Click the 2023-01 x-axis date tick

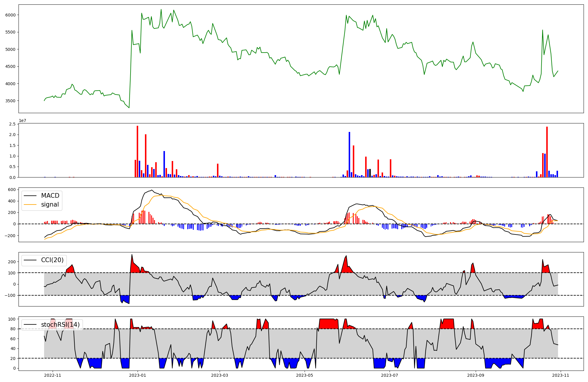pyautogui.click(x=138, y=375)
